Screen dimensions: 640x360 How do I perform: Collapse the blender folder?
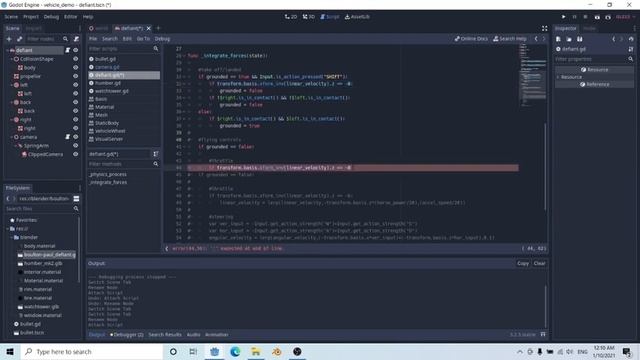pyautogui.click(x=11, y=237)
